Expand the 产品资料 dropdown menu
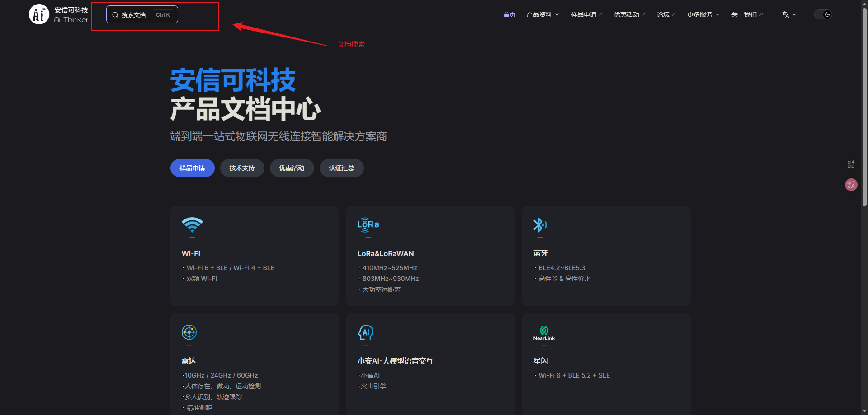868x415 pixels. pos(542,14)
